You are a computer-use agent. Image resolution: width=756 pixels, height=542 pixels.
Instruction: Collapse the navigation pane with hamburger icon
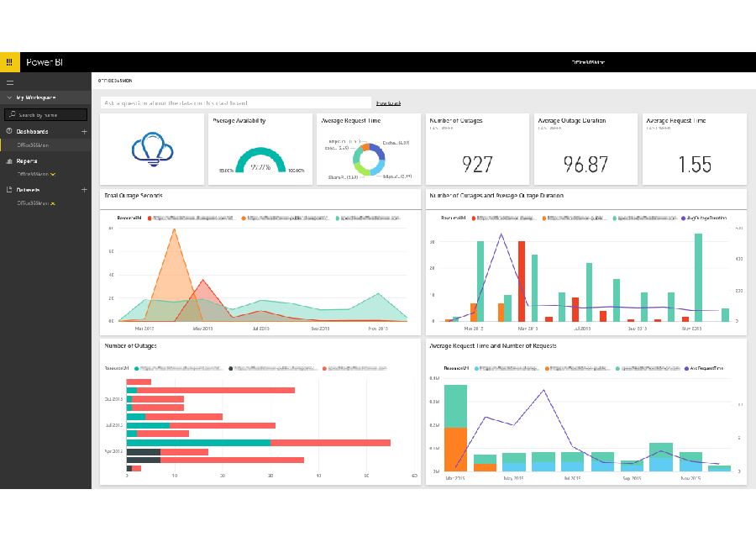click(x=10, y=82)
